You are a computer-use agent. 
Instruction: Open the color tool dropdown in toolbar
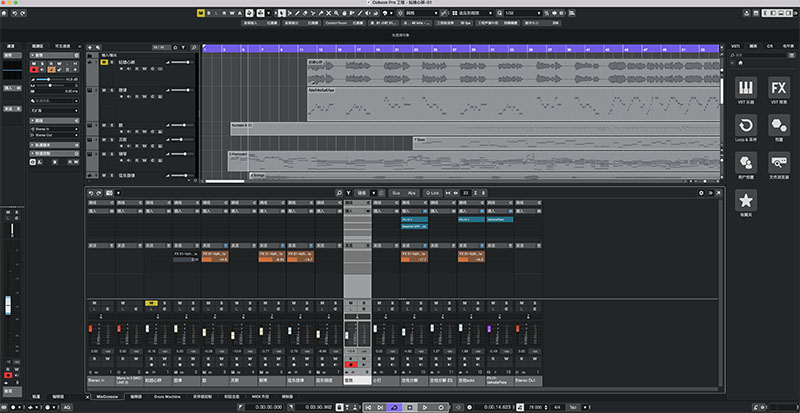[x=391, y=13]
